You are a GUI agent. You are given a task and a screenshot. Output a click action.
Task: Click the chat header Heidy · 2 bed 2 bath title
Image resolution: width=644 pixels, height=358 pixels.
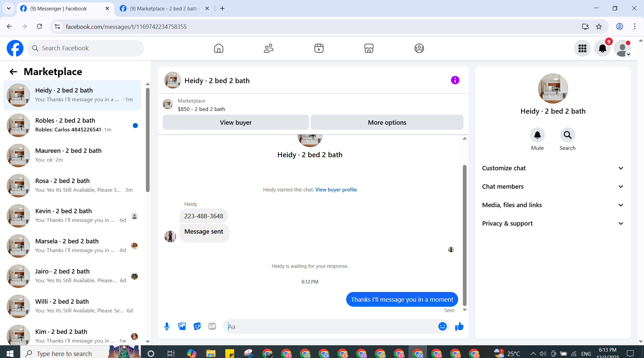[x=217, y=81]
